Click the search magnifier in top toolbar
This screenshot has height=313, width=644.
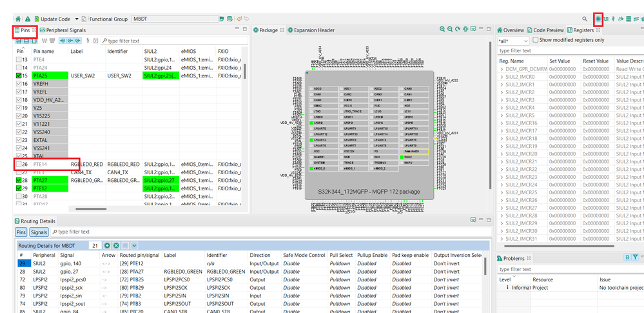585,19
